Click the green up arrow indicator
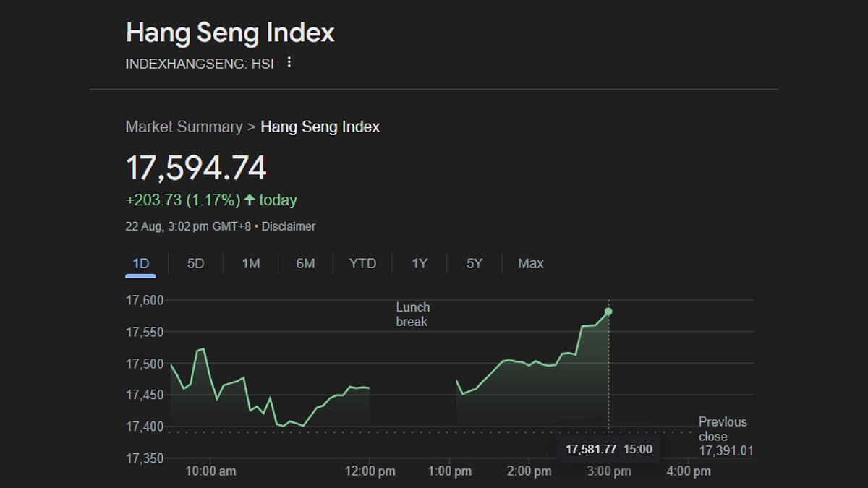 coord(250,200)
